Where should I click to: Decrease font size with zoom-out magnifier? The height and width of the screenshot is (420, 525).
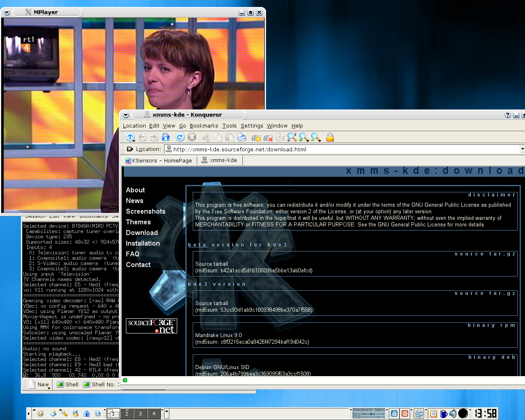click(315, 137)
